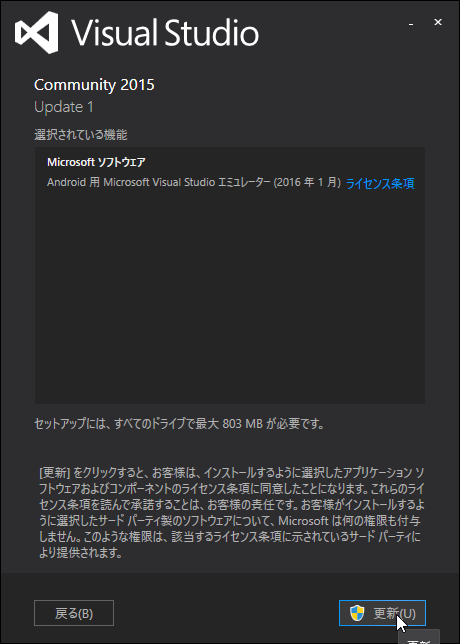Viewport: 460px width, 644px height.
Task: Click empty area of the selected features list
Action: 230,296
